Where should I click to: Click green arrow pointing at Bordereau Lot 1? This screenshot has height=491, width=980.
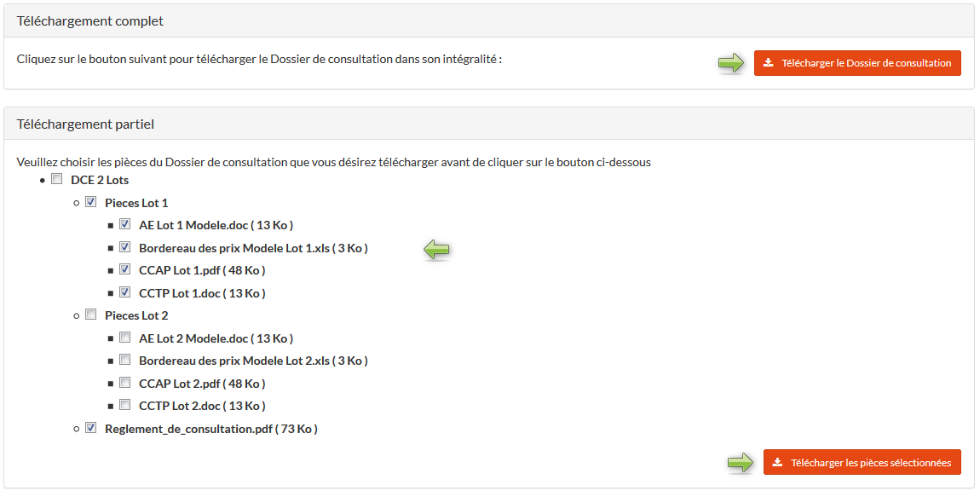pos(436,249)
